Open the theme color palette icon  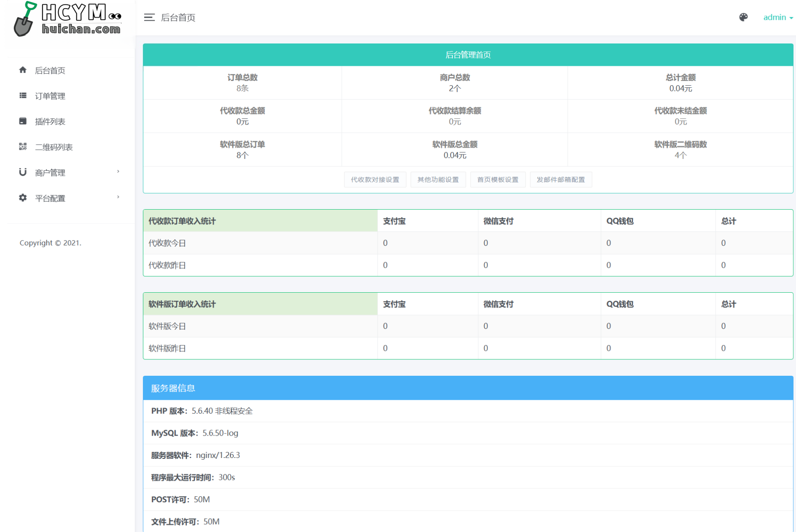pos(743,17)
